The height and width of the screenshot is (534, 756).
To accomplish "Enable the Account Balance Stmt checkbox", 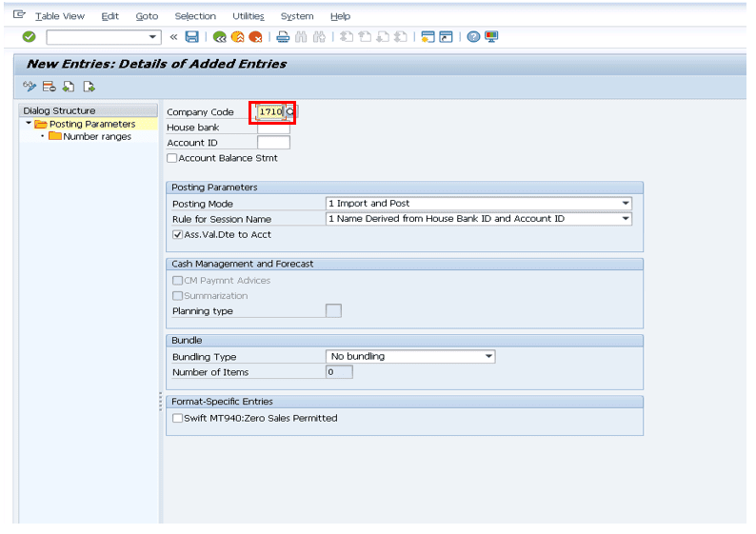I will pyautogui.click(x=172, y=159).
